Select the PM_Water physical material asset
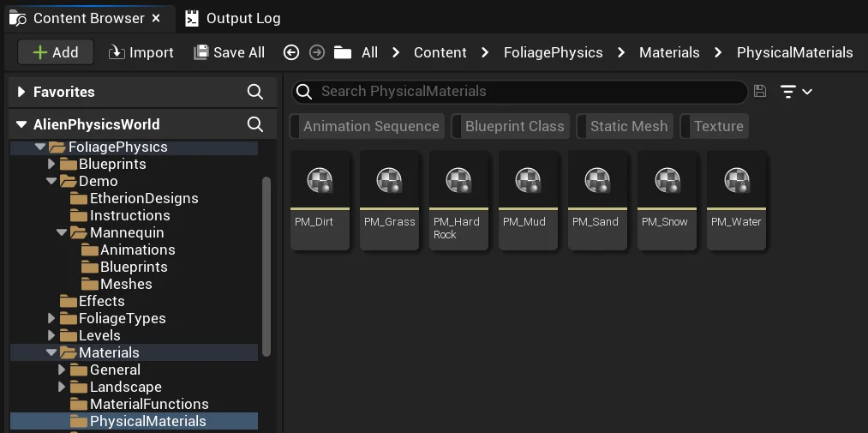 point(736,199)
